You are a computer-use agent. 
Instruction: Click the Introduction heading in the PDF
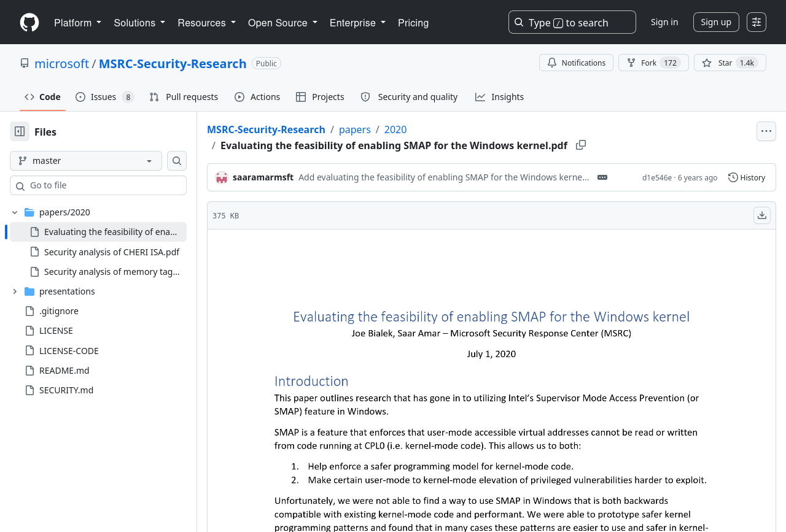pos(311,381)
